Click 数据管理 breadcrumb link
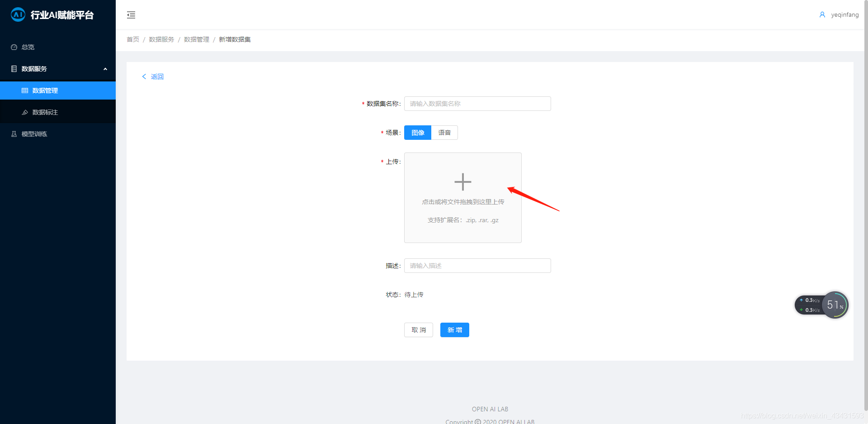The width and height of the screenshot is (868, 424). [x=197, y=39]
